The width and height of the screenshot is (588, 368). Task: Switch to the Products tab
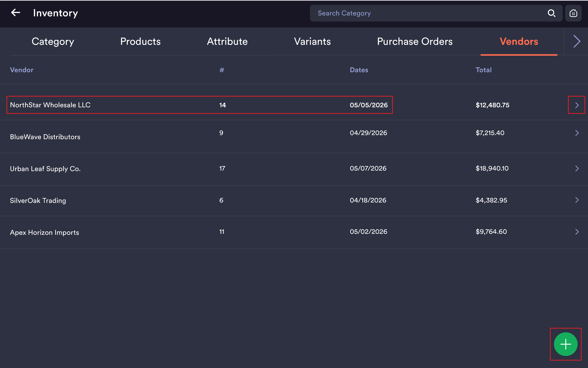click(x=140, y=42)
